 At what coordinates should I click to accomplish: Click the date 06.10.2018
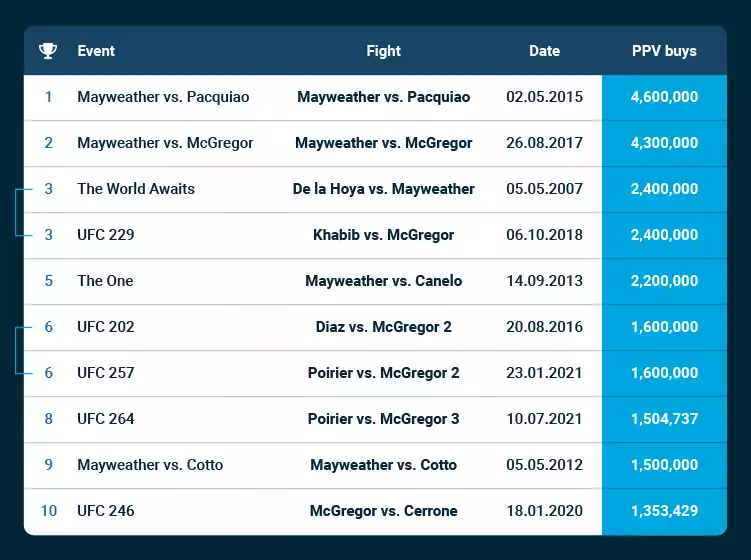pyautogui.click(x=545, y=235)
